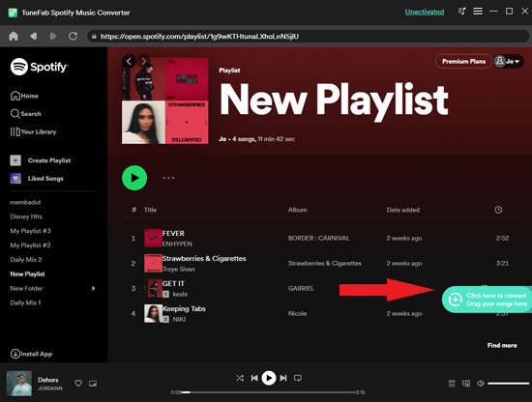The image size is (532, 402).
Task: Click the Keeping Tabs cover thumbnail
Action: (x=153, y=313)
